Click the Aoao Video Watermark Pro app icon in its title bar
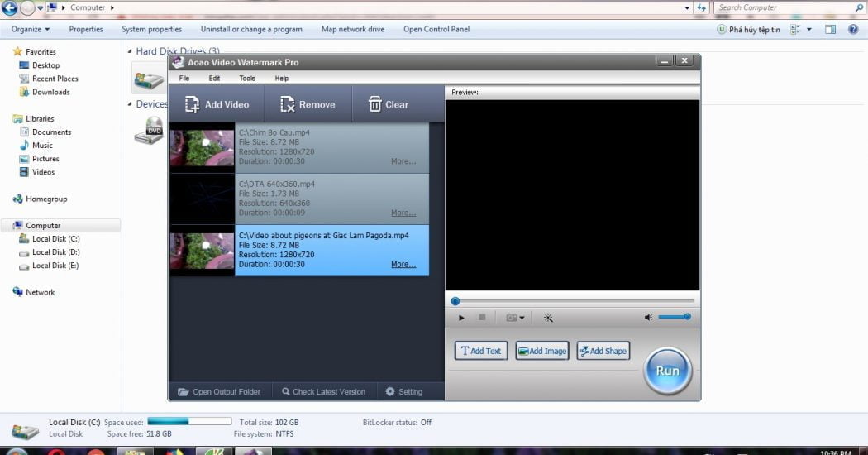 (178, 62)
